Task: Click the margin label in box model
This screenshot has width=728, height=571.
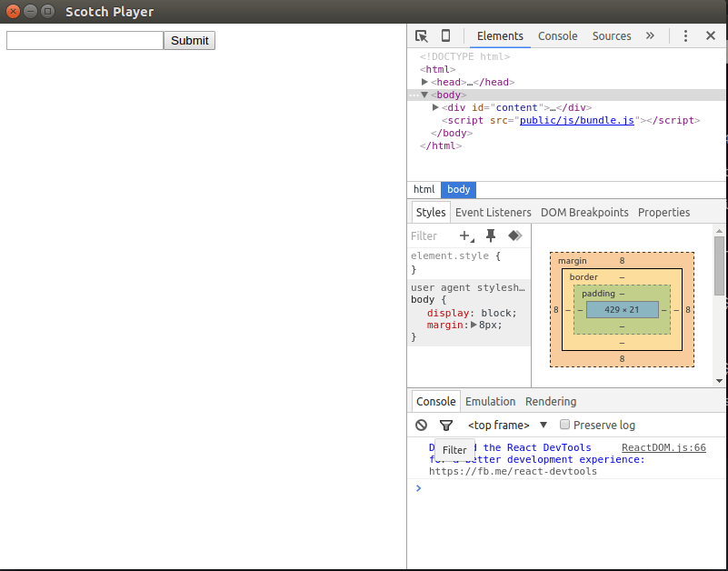Action: pyautogui.click(x=572, y=261)
